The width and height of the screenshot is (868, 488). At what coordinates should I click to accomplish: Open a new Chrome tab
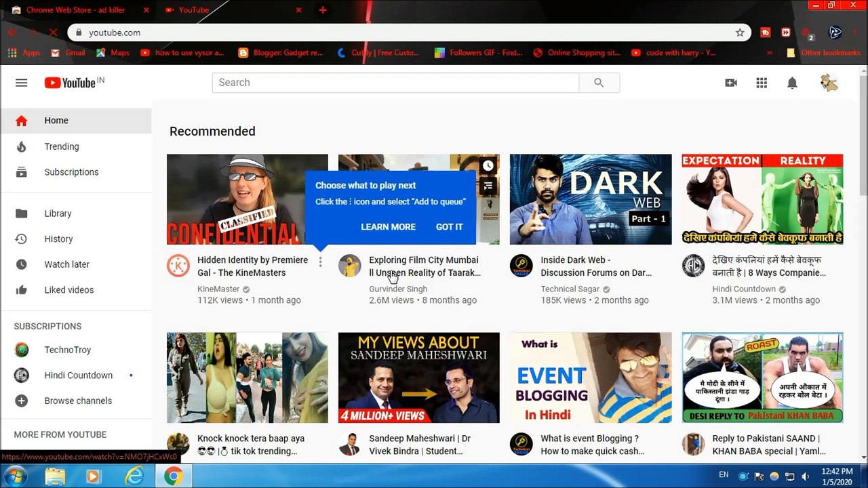coord(323,10)
